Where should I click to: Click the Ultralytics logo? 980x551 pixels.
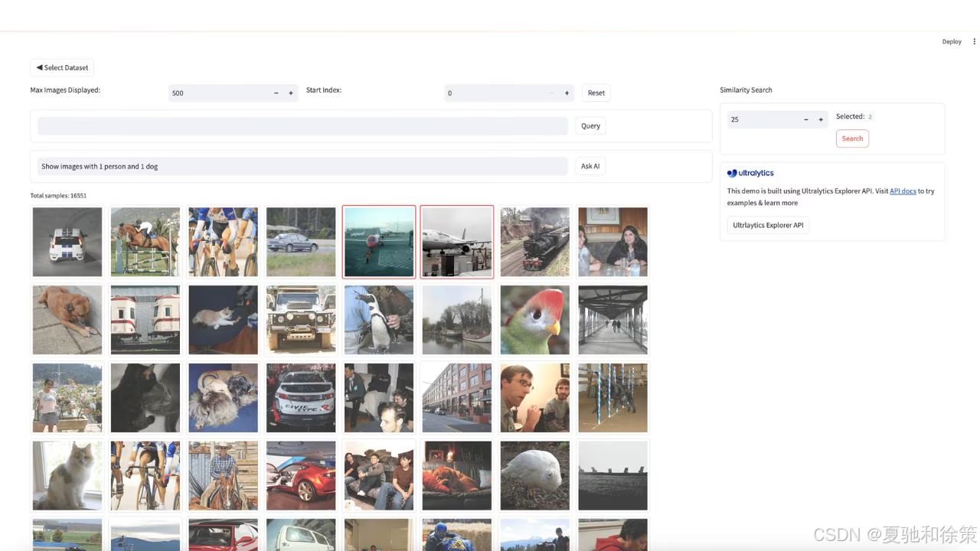(750, 173)
